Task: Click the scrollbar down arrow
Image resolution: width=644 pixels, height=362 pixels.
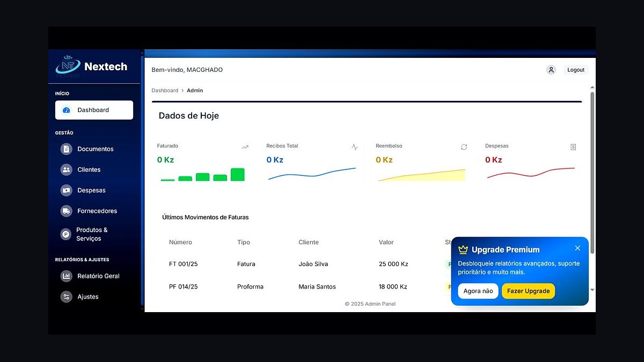Action: click(x=592, y=290)
